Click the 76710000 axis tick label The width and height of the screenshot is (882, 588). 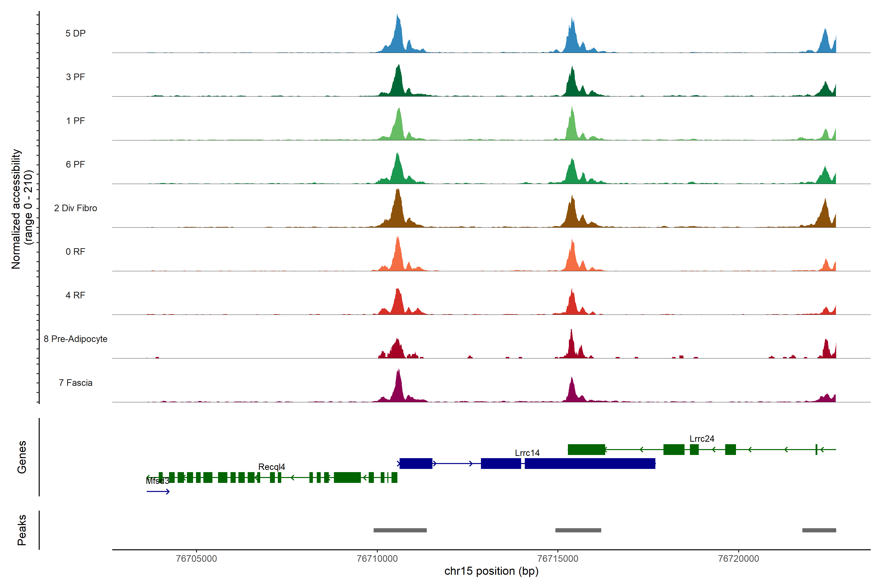pos(377,558)
